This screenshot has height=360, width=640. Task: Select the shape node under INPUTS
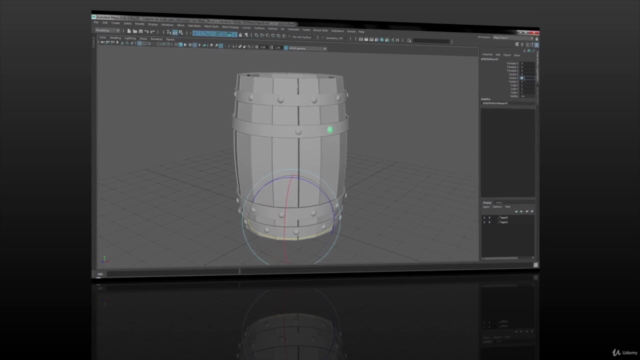(x=496, y=103)
